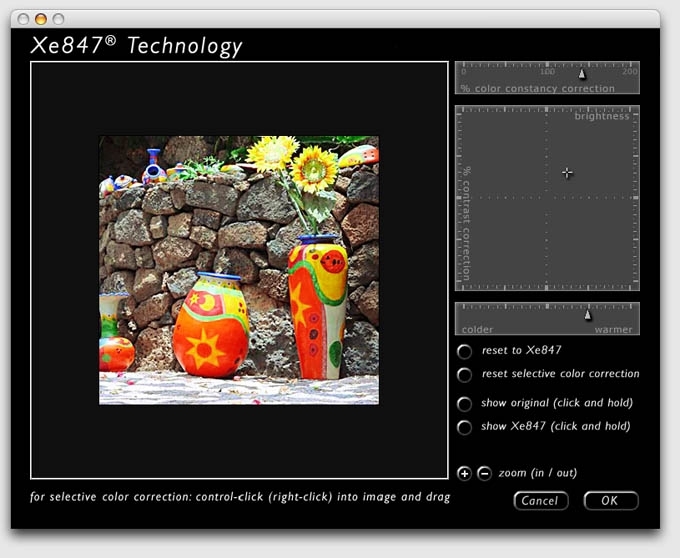Click the zoom in plus icon
The image size is (680, 558).
[464, 473]
